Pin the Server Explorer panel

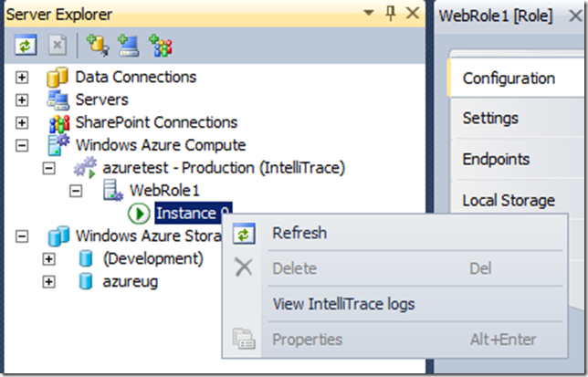392,14
